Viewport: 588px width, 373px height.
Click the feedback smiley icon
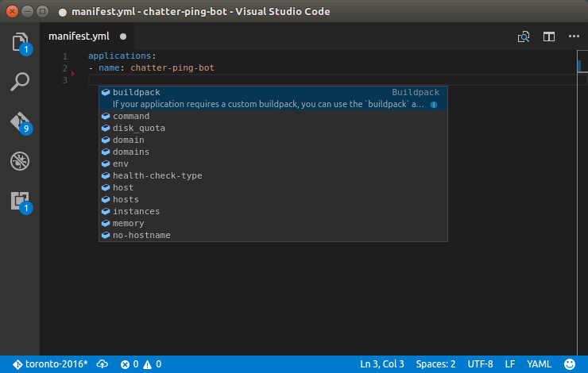570,364
